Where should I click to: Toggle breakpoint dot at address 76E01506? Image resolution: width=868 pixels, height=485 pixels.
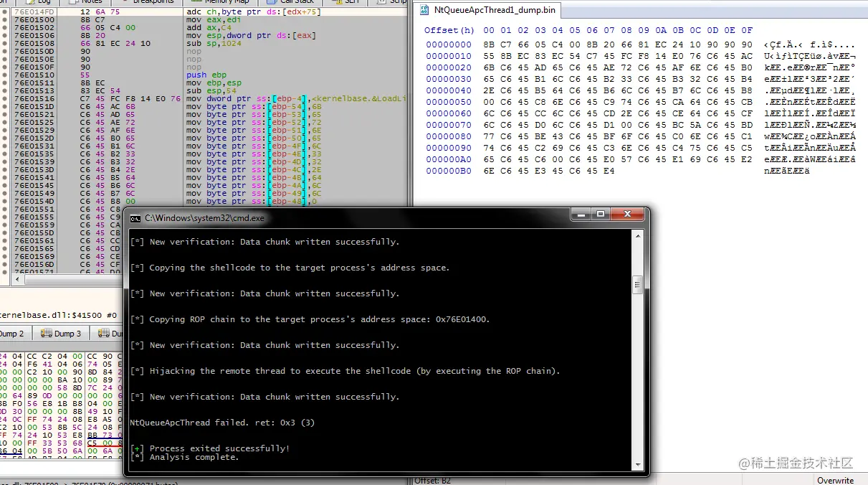[x=5, y=36]
